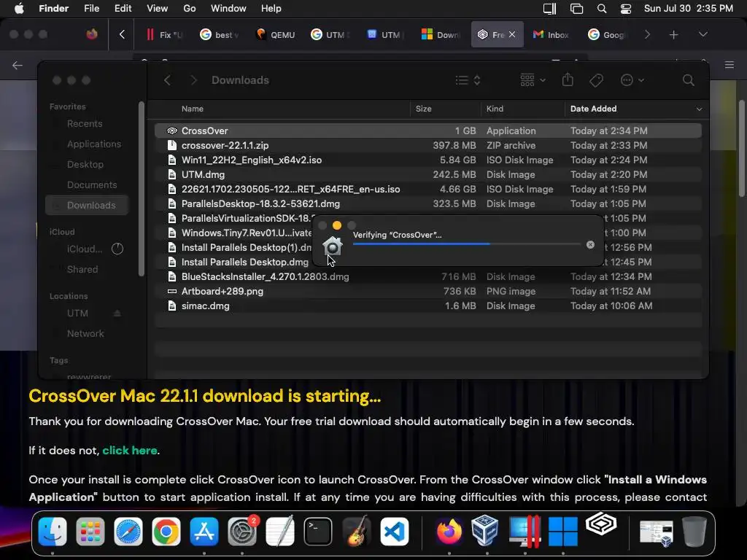
Task: Toggle Date Added sort order chevron
Action: tap(699, 109)
